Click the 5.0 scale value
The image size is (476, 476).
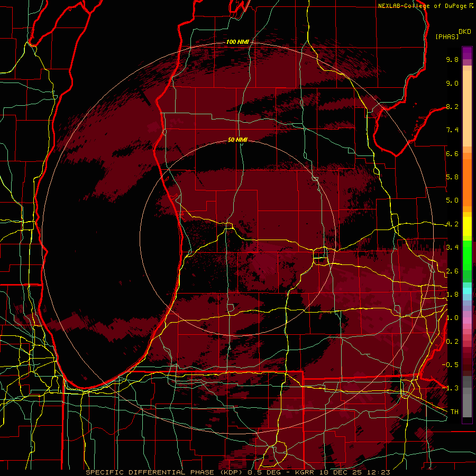452,200
